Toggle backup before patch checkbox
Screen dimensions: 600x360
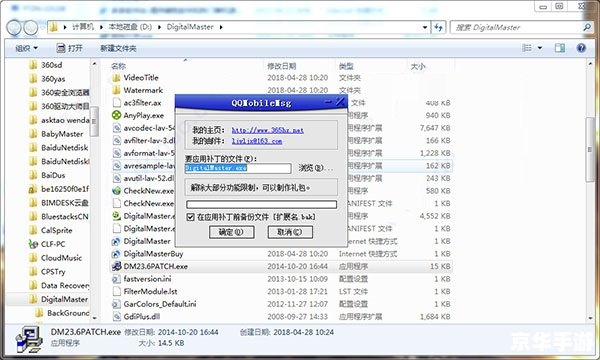pyautogui.click(x=190, y=217)
